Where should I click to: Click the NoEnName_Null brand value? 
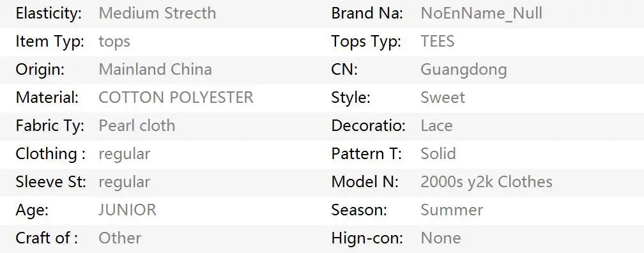[x=481, y=13]
